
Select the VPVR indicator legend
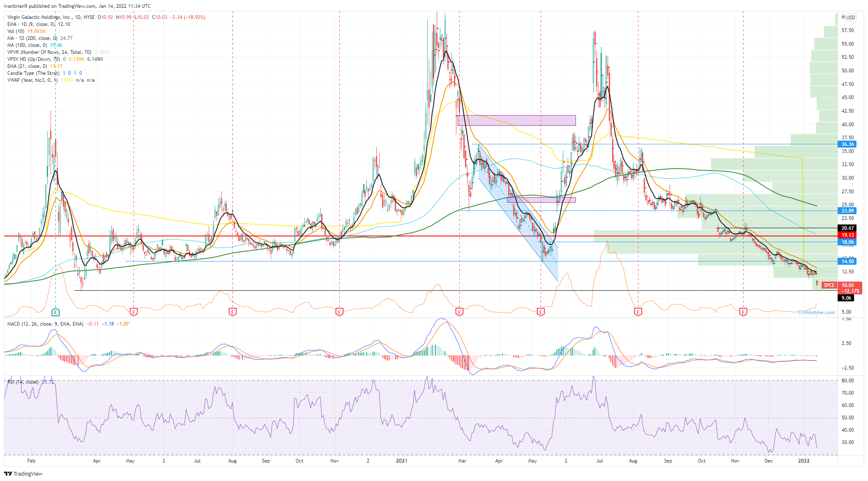pos(58,52)
